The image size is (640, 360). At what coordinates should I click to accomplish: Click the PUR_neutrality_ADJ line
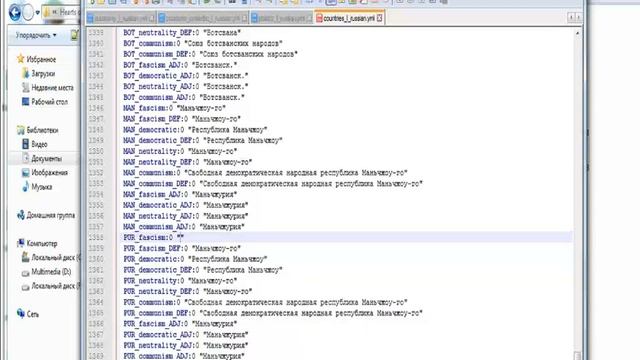pos(186,346)
